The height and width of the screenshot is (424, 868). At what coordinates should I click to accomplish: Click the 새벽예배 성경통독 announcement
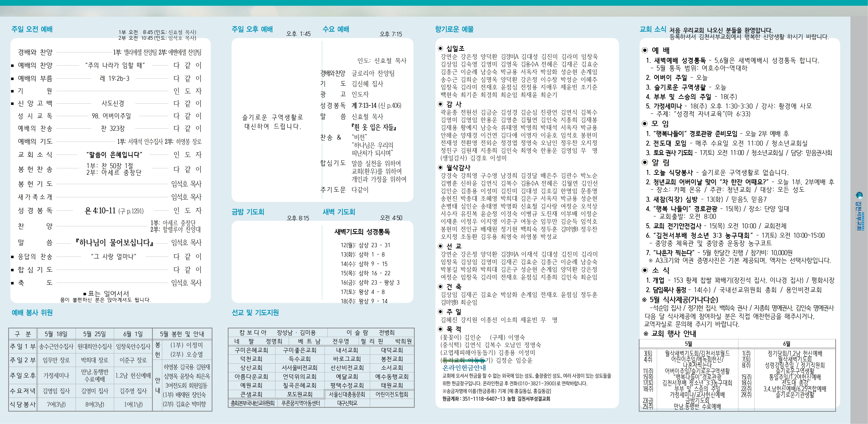[x=732, y=61]
